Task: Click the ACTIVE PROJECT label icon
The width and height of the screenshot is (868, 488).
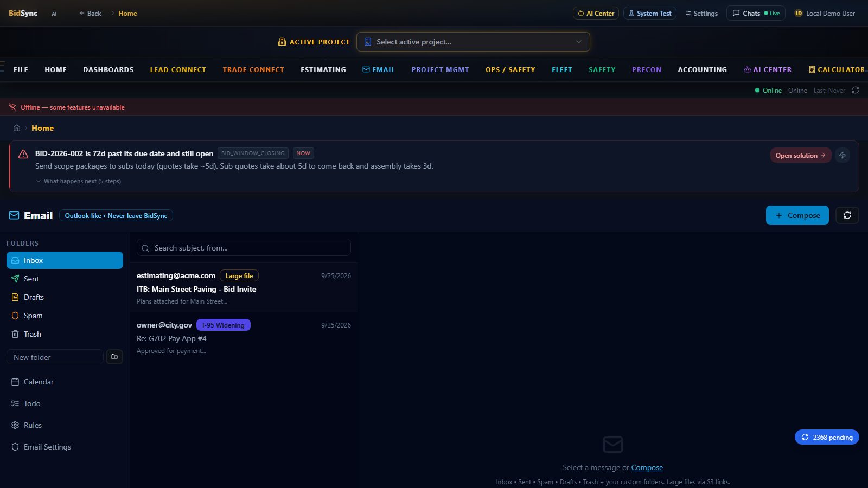Action: point(282,42)
